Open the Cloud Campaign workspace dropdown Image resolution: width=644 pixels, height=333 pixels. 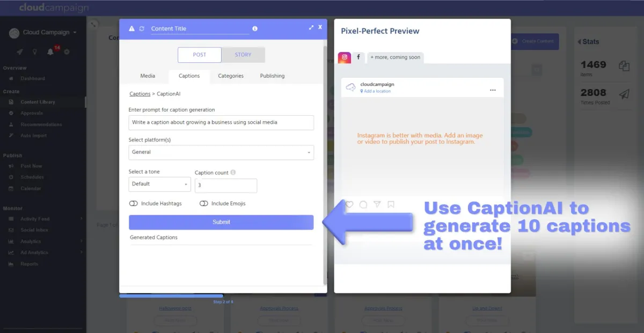coord(49,33)
